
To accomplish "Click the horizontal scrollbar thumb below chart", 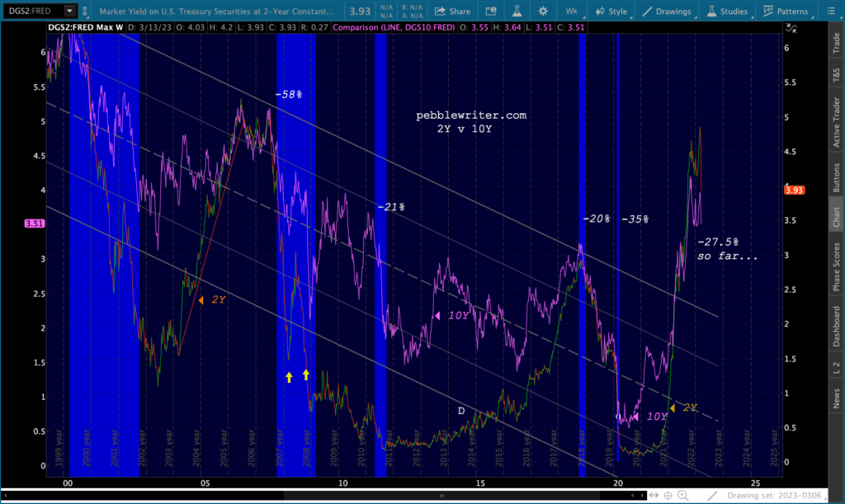I will coord(441,496).
